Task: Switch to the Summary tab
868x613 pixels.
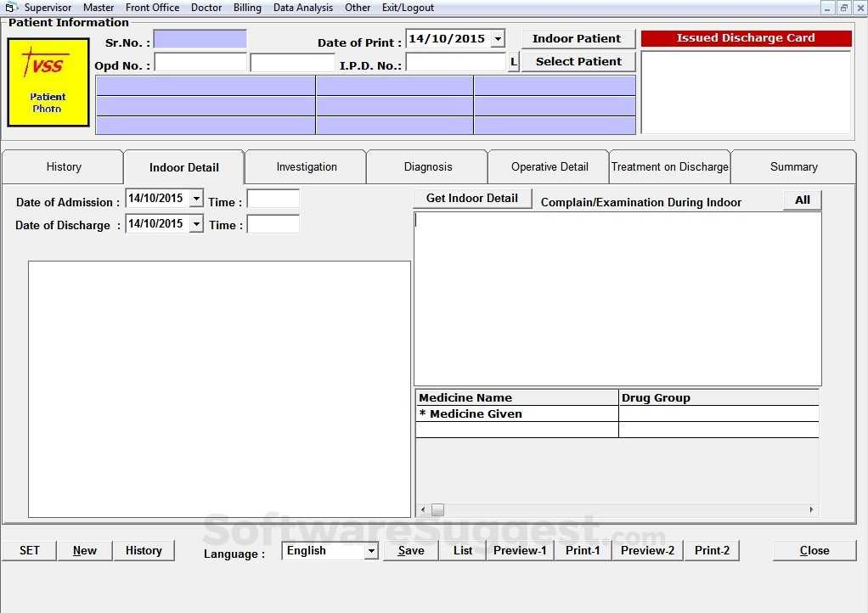Action: (x=792, y=166)
